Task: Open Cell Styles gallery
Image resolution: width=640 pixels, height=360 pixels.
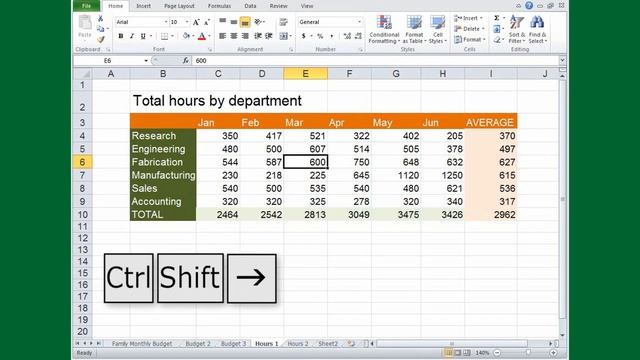Action: [x=438, y=29]
